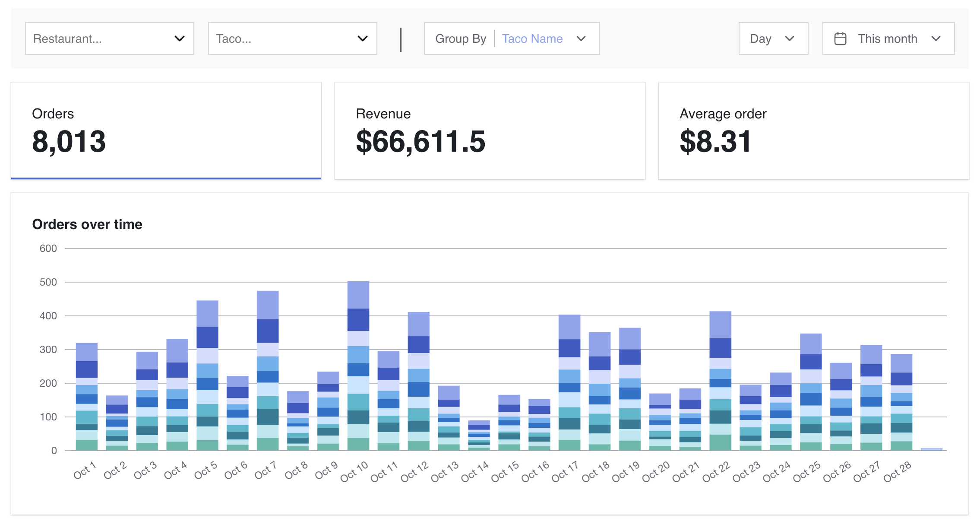Click the Oct 14 shortest bar

click(479, 436)
